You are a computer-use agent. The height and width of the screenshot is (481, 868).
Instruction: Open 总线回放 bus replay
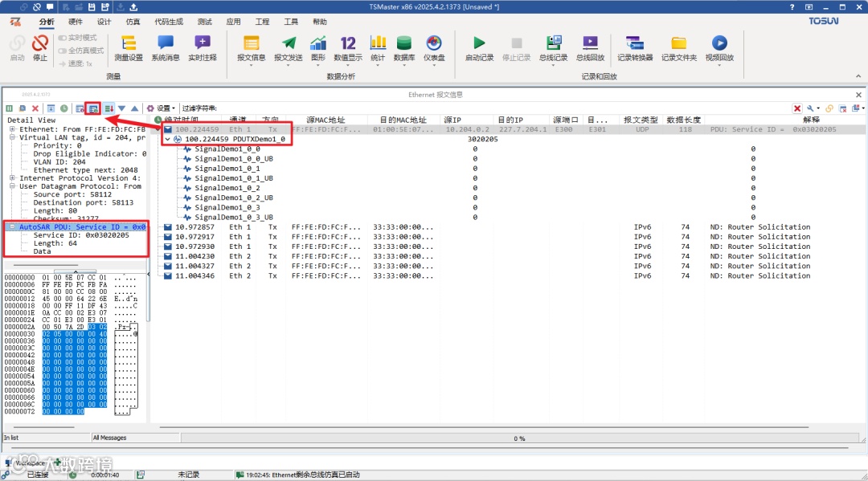tap(590, 47)
